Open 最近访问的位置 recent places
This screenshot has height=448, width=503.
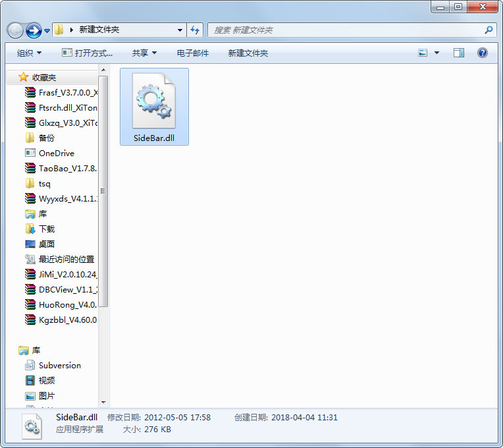[59, 260]
